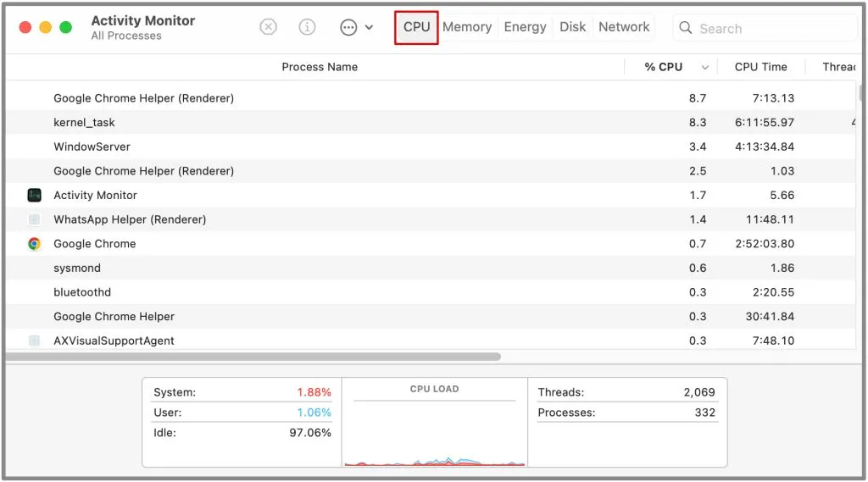Click the Google Chrome icon in process list
Screen dimensions: 868x482
point(34,243)
